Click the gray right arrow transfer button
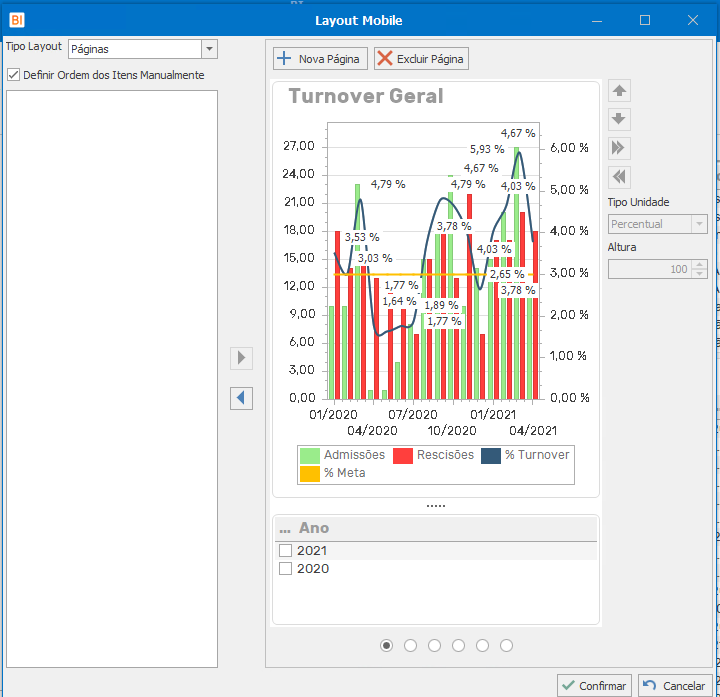This screenshot has height=697, width=720. (241, 358)
